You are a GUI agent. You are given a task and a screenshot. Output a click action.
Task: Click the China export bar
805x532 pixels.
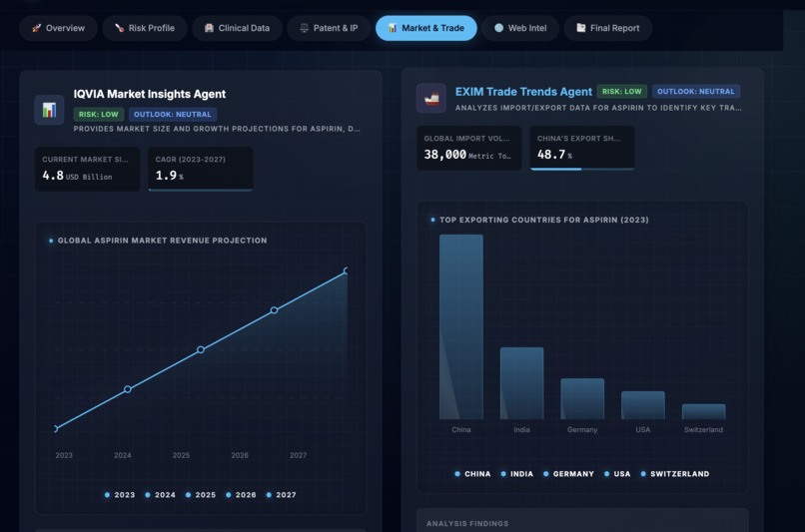click(461, 326)
